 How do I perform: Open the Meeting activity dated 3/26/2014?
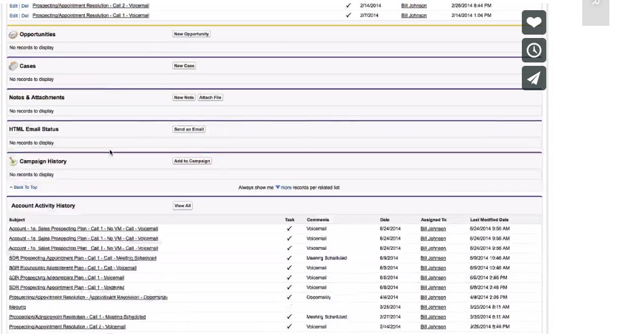coord(17,308)
